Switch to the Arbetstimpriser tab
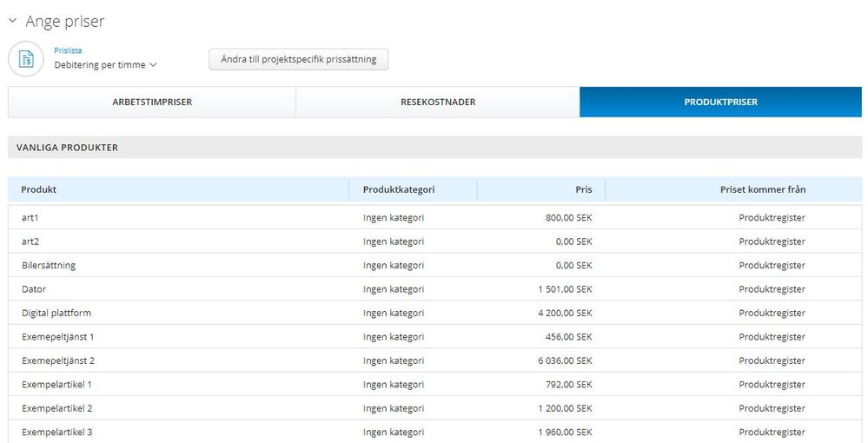The image size is (868, 443). 152,102
